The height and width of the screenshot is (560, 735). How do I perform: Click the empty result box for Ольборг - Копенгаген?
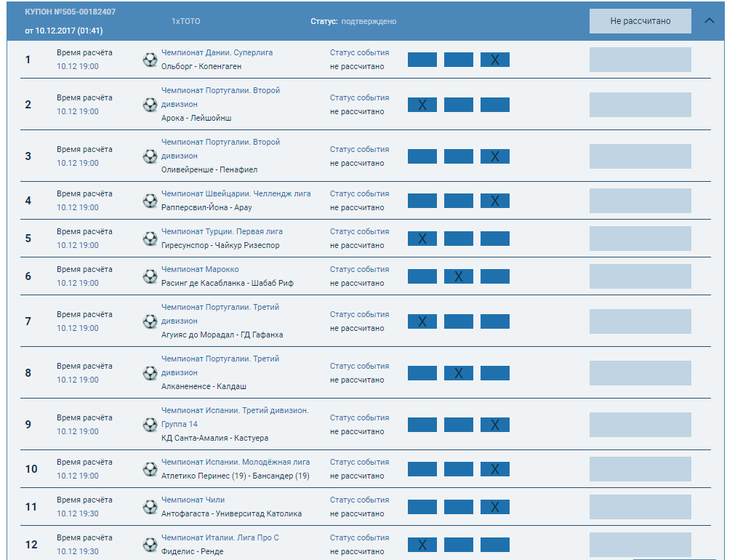640,60
